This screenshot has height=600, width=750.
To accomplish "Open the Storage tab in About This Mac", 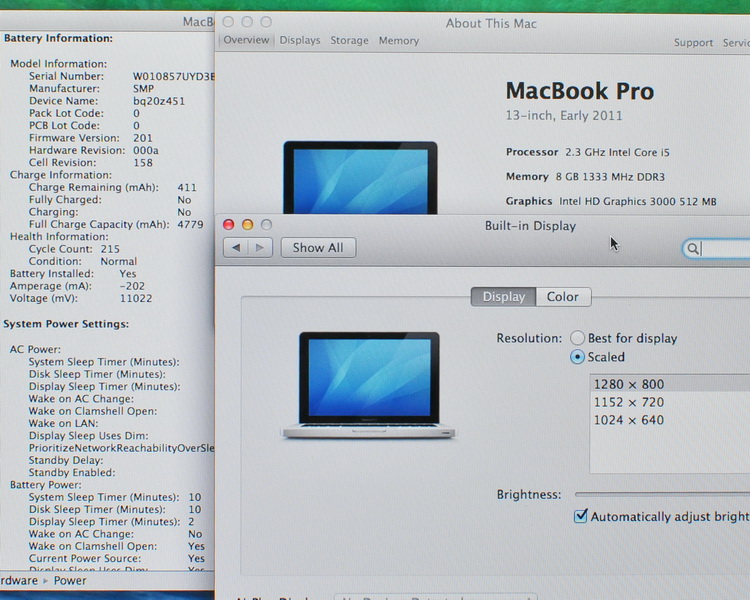I will coord(350,41).
